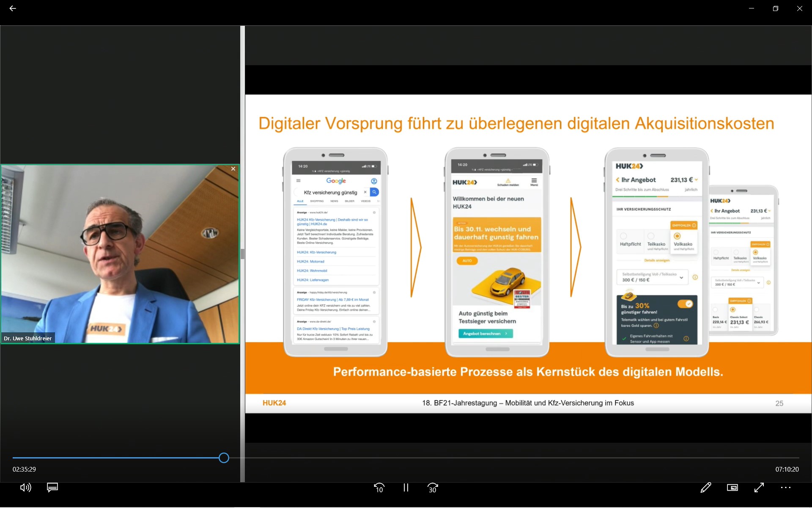Pause the video playback
The height and width of the screenshot is (508, 812).
[406, 488]
